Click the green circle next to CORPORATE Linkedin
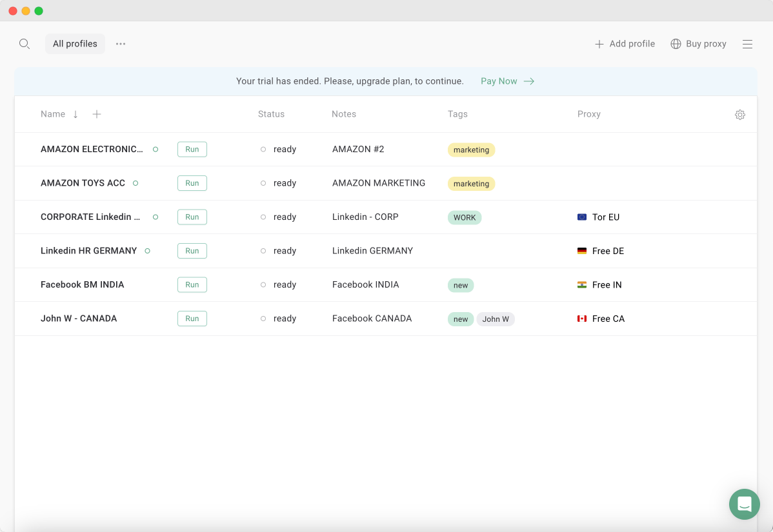This screenshot has width=773, height=532. pyautogui.click(x=156, y=217)
